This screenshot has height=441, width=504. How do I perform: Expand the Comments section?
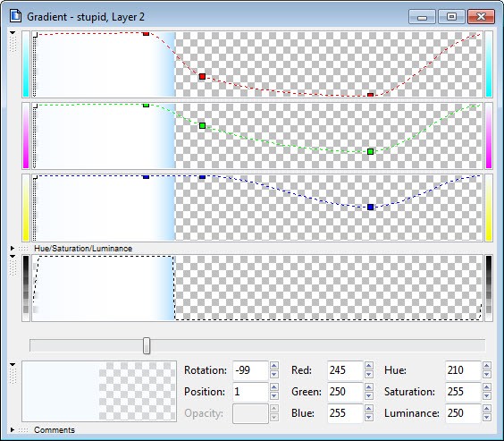pos(13,429)
